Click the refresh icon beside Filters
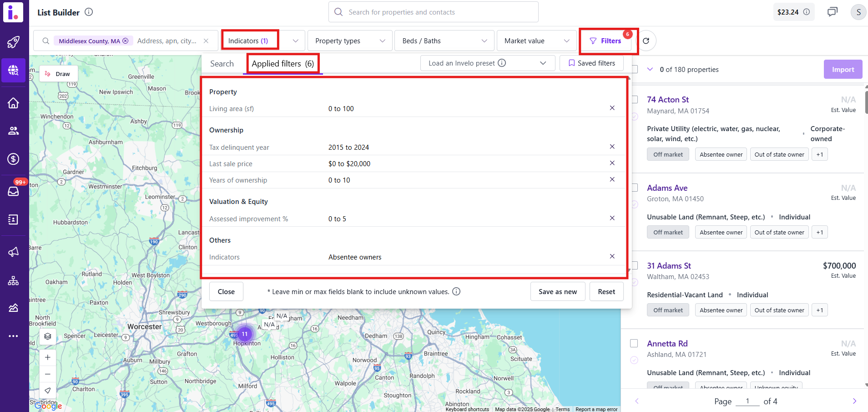The width and height of the screenshot is (868, 412). 646,41
